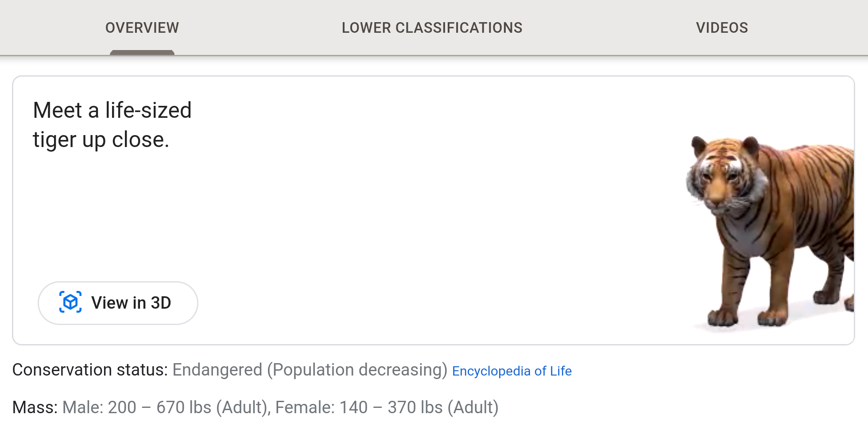Open the Encyclopedia of Life link

click(x=511, y=371)
